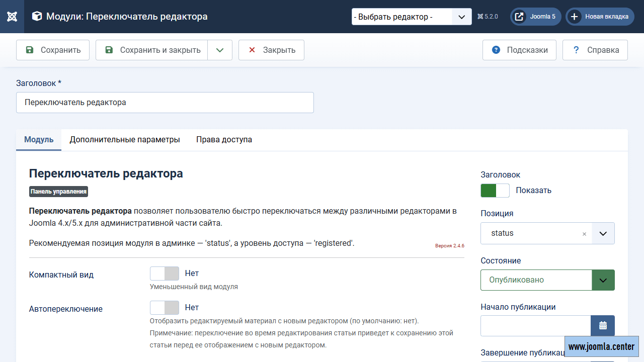
Task: Click the module cube icon beside title
Action: [x=37, y=17]
